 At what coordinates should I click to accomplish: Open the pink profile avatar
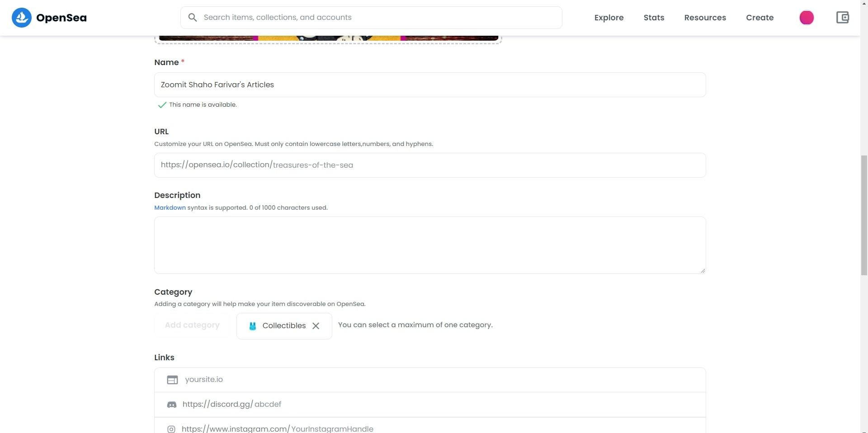(x=807, y=18)
